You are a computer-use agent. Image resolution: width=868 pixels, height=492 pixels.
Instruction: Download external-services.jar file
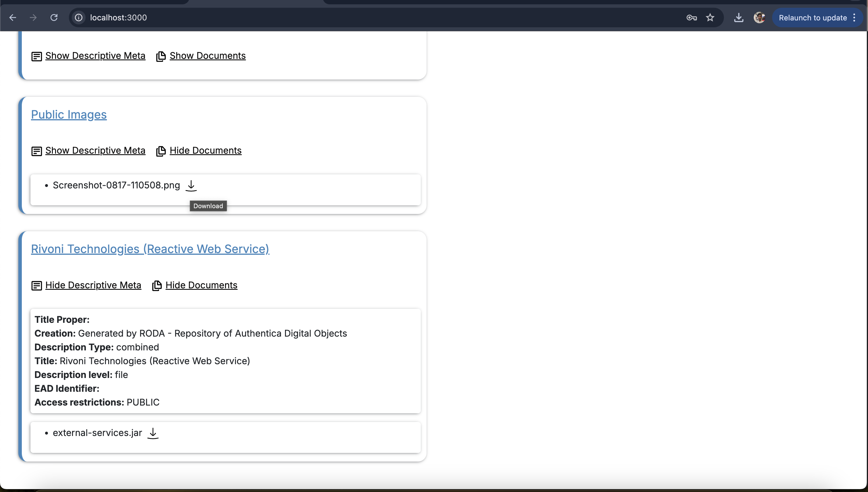click(153, 433)
